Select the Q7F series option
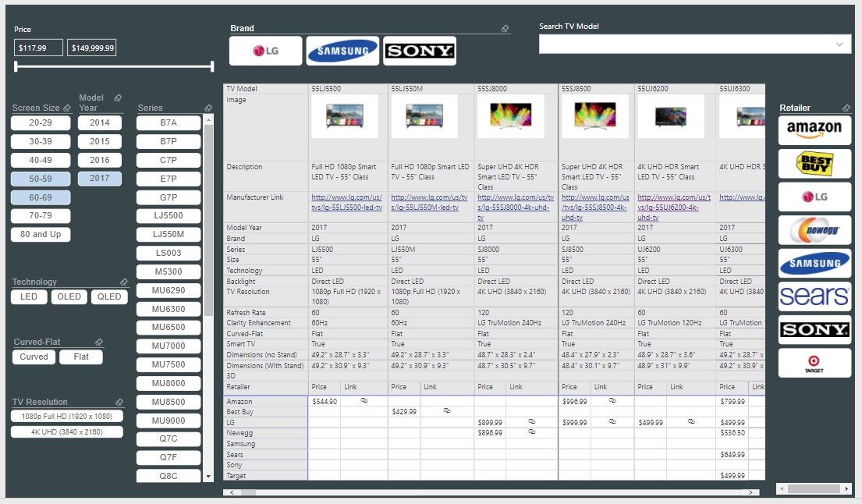Viewport: 862px width, 504px height. [x=168, y=457]
